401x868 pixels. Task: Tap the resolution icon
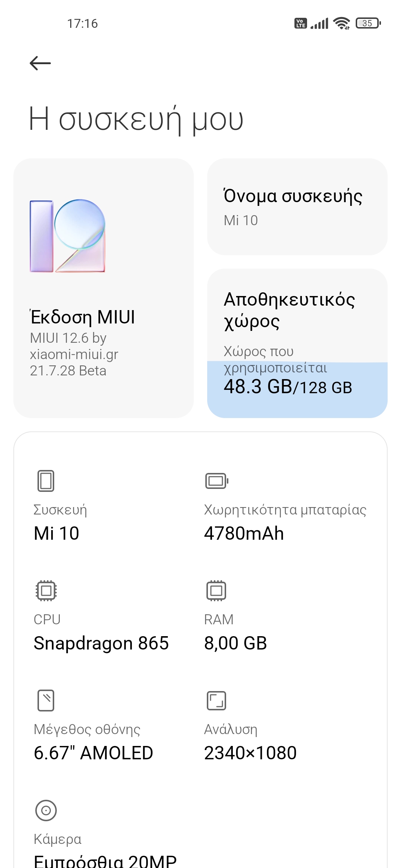[216, 700]
